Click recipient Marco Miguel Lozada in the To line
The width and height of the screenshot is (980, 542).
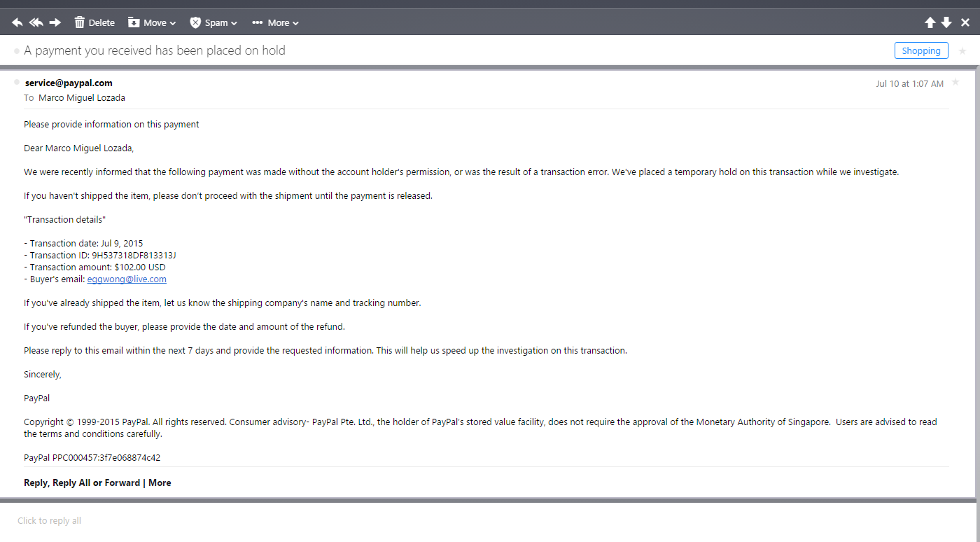[82, 98]
